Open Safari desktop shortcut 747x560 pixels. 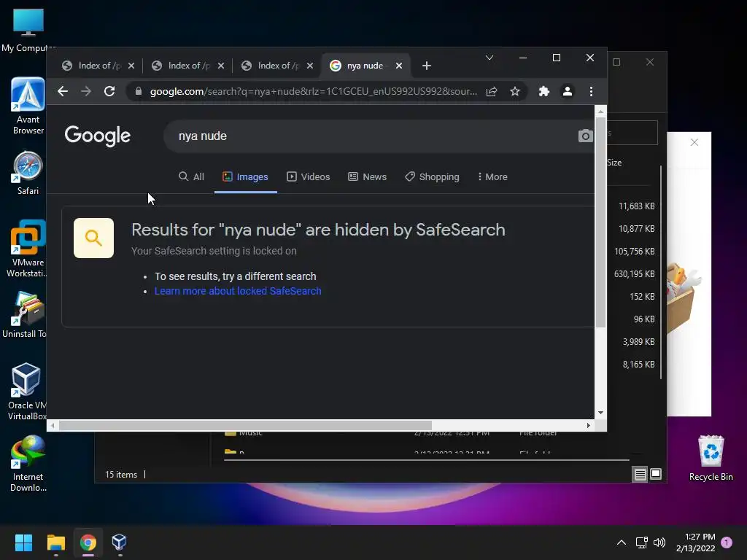point(28,174)
